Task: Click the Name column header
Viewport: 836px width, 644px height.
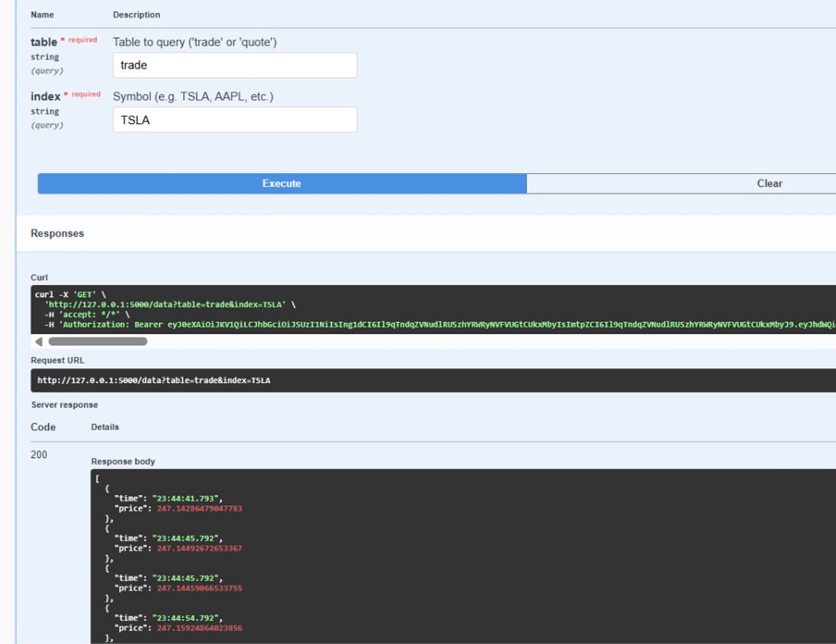Action: (42, 15)
